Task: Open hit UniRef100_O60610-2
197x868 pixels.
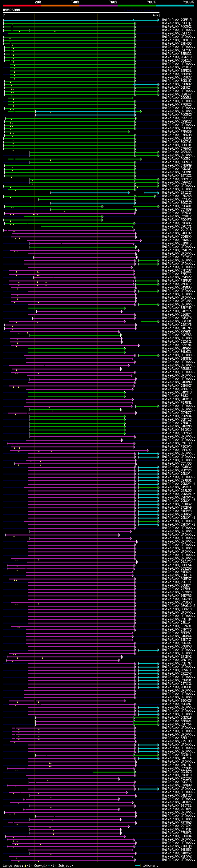Action: click(x=179, y=606)
